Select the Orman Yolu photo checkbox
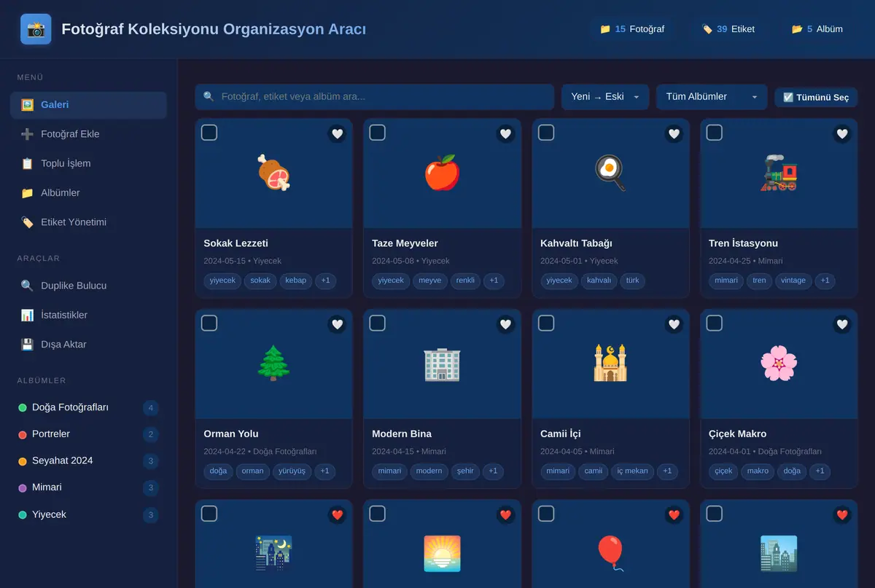The width and height of the screenshot is (875, 588). tap(209, 324)
